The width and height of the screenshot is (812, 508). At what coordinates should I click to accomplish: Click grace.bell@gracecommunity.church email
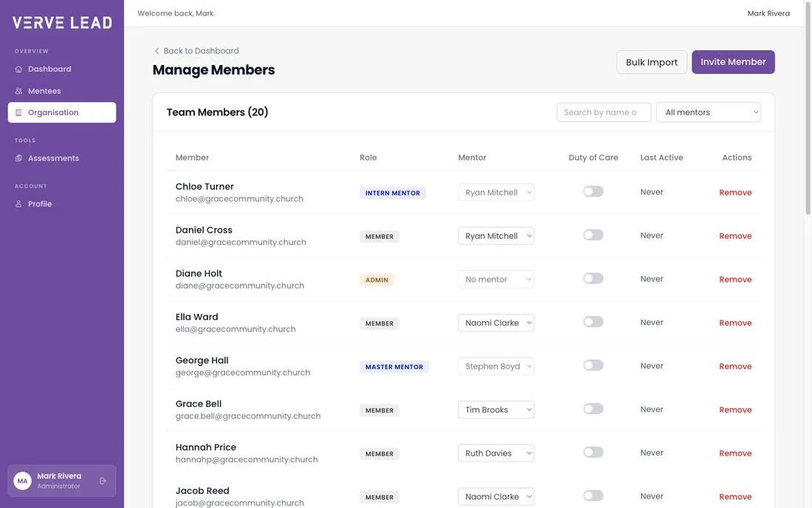(247, 416)
